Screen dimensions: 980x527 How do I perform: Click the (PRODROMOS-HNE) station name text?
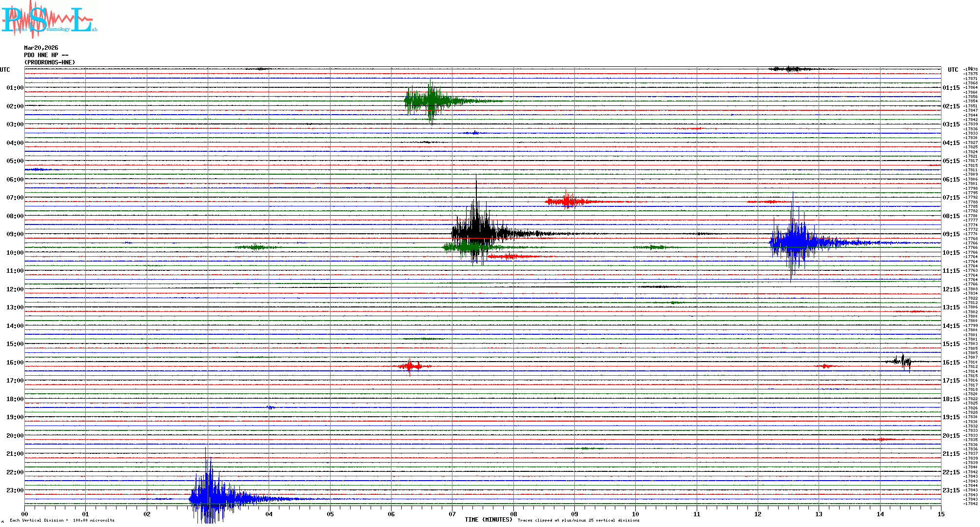tap(50, 62)
